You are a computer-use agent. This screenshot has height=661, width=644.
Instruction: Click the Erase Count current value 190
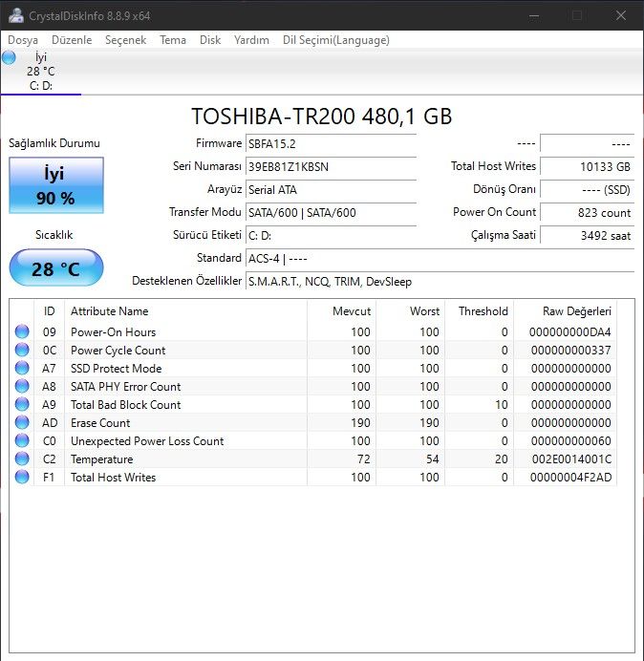coord(360,423)
